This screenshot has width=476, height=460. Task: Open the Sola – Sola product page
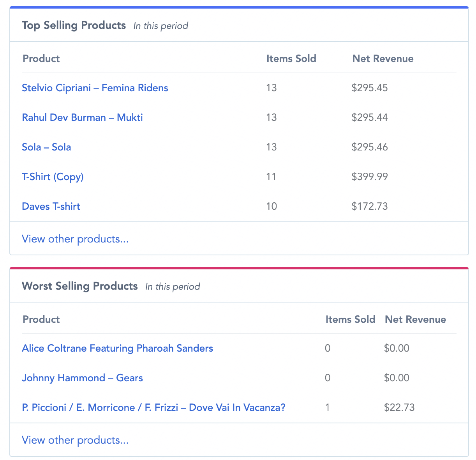coord(46,147)
